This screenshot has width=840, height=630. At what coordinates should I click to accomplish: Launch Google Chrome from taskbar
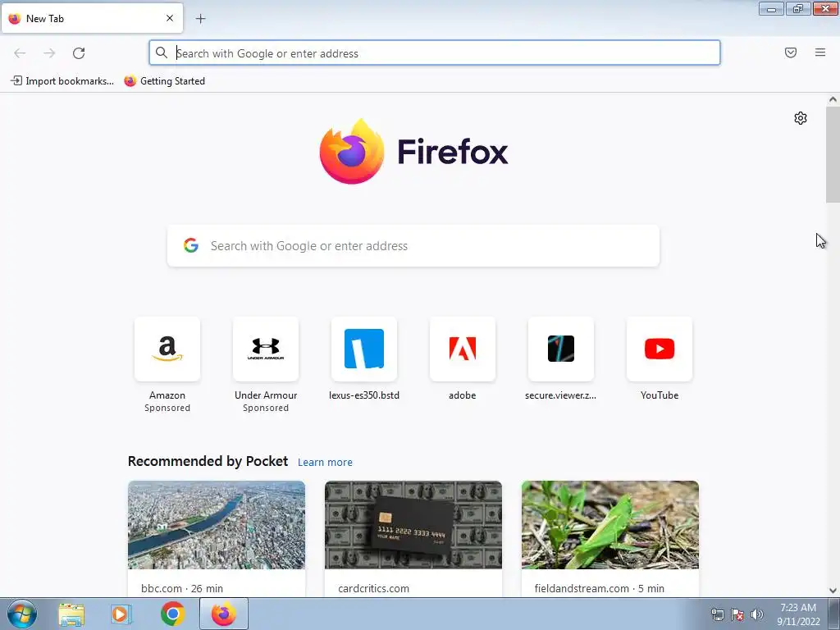[172, 614]
